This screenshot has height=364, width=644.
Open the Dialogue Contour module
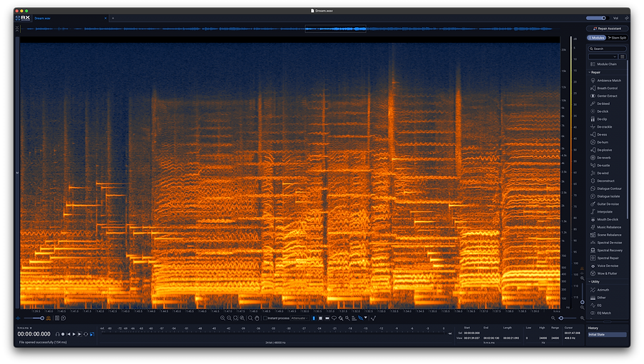point(606,188)
